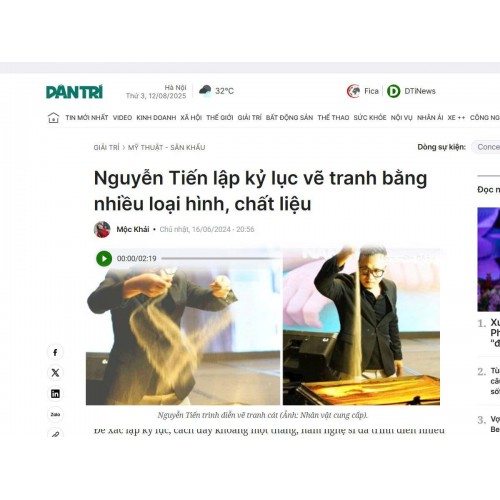Open author Mộc Khải's avatar

click(102, 229)
